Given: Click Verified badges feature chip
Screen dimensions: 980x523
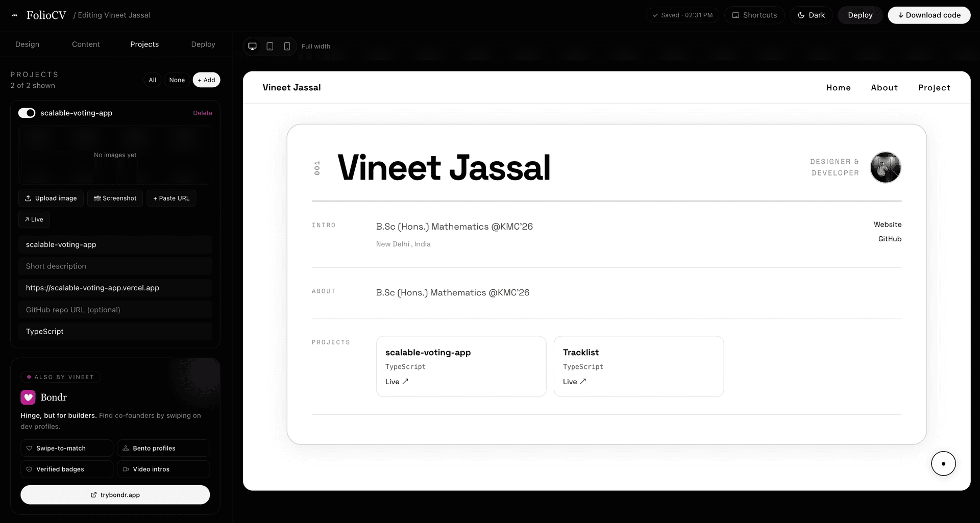Looking at the screenshot, I should 67,469.
